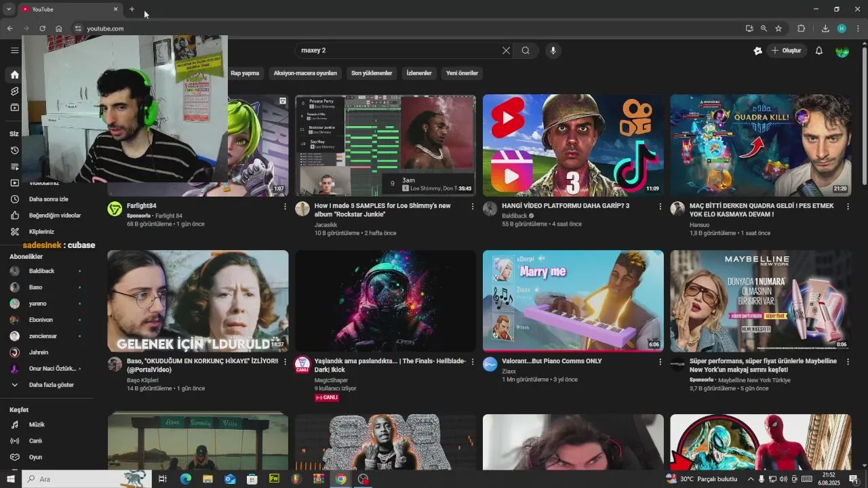The height and width of the screenshot is (488, 868).
Task: Open the Chrome extensions puzzle icon
Action: point(801,28)
